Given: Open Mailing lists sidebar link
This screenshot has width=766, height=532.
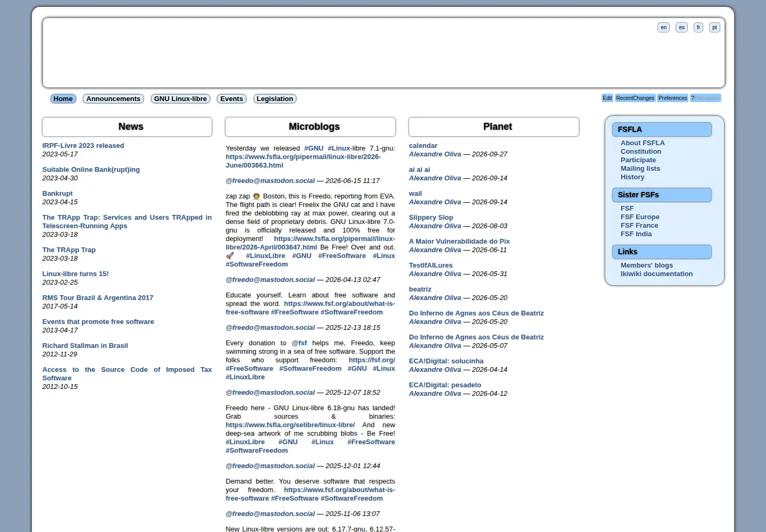Looking at the screenshot, I should point(640,168).
